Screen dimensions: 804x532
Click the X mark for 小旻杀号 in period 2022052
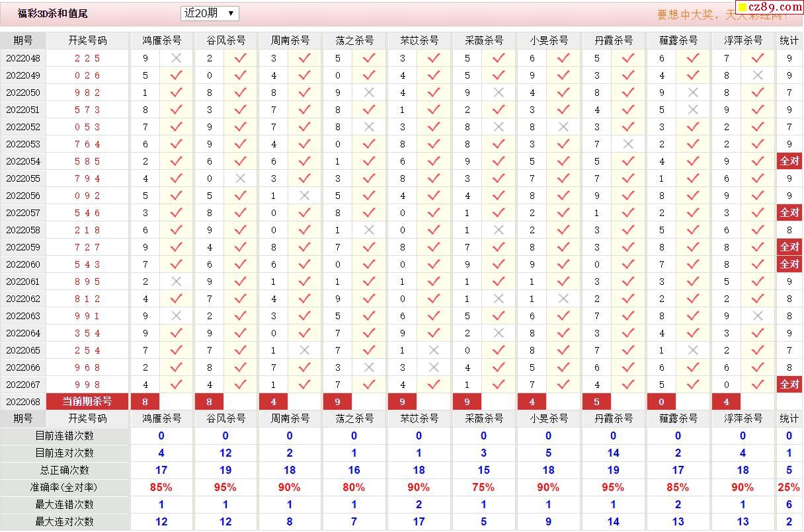(x=563, y=127)
